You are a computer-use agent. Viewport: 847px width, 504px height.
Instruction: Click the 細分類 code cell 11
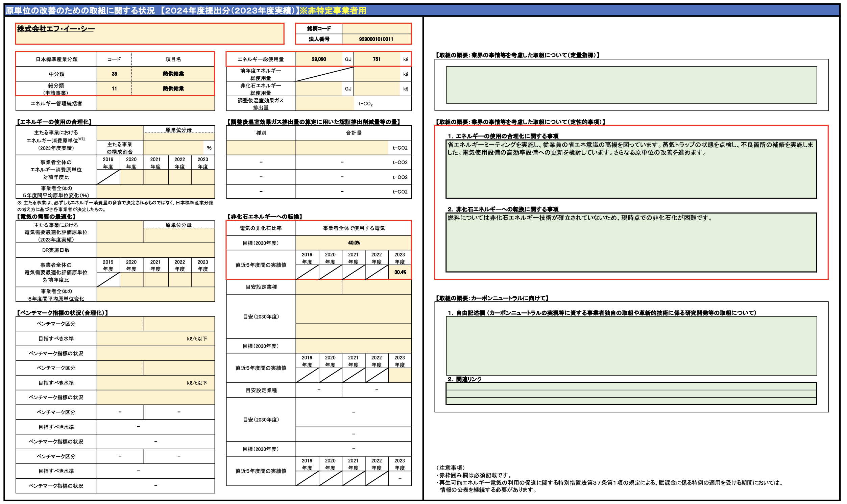click(114, 89)
